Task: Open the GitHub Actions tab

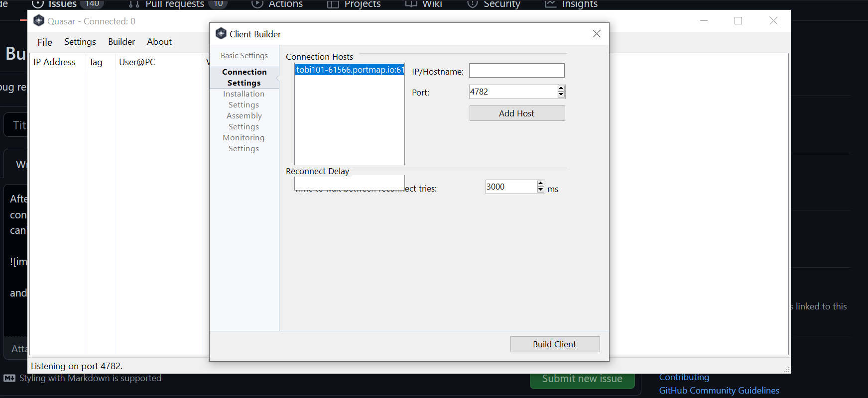Action: (x=277, y=4)
